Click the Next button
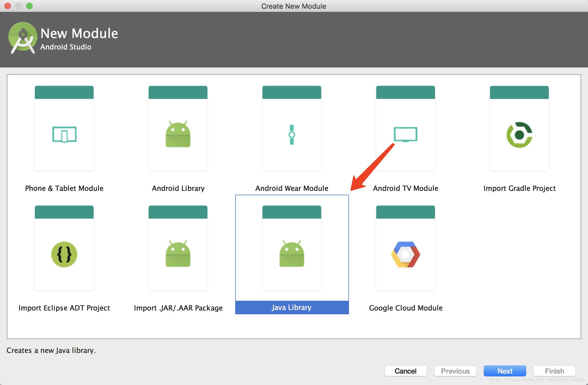 (505, 371)
